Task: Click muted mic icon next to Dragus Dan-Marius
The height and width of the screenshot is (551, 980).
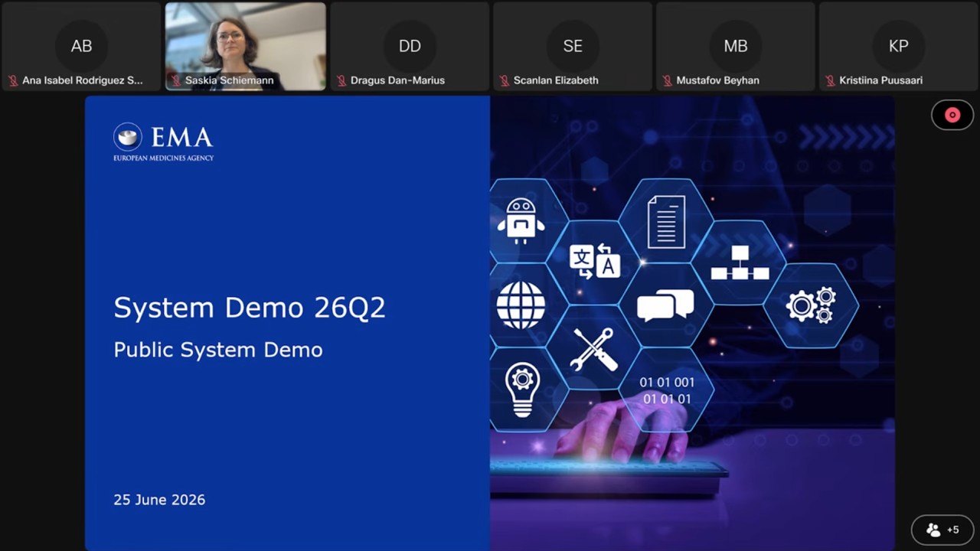Action: point(341,80)
